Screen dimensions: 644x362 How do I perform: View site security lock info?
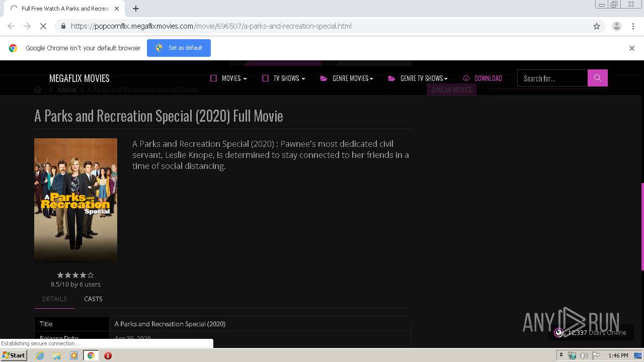(x=63, y=26)
